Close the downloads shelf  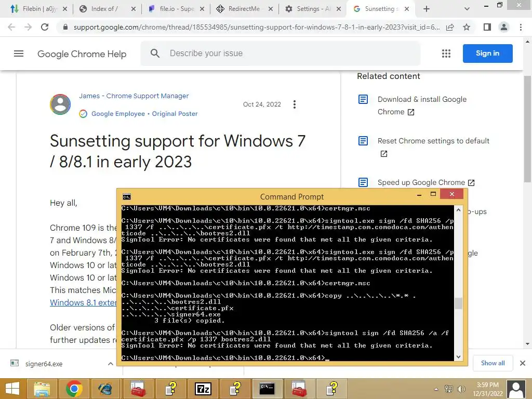523,363
